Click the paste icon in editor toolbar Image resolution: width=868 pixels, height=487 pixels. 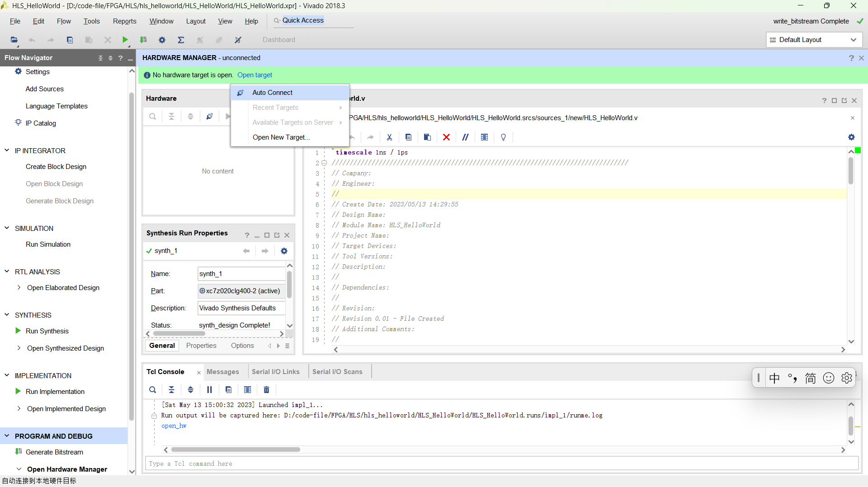click(x=427, y=137)
